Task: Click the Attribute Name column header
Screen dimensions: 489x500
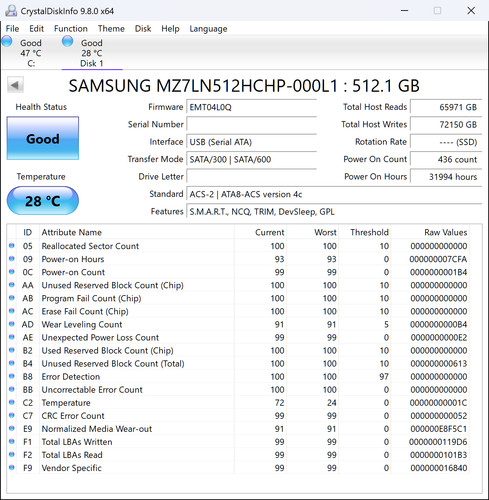Action: 72,232
